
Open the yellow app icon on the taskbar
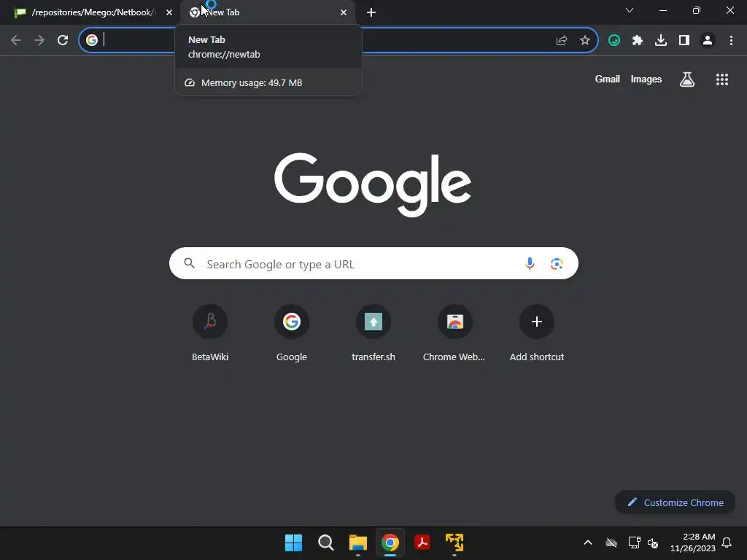[x=454, y=542]
